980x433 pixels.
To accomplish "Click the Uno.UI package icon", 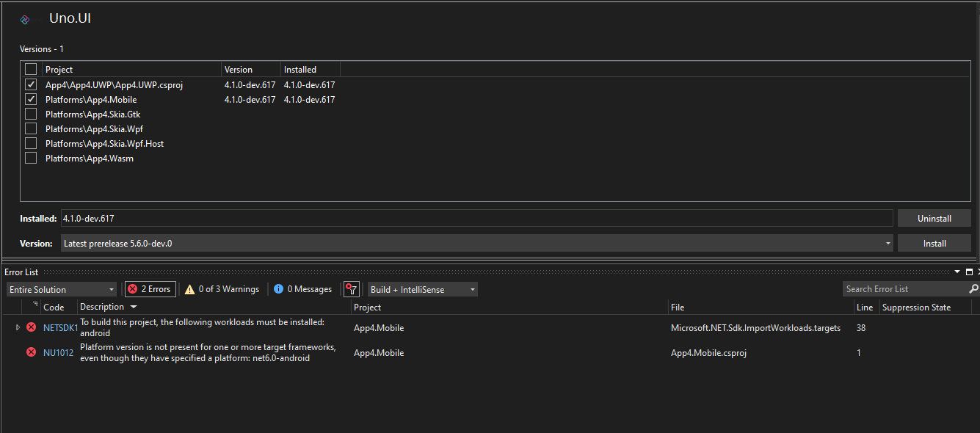I will [x=25, y=20].
